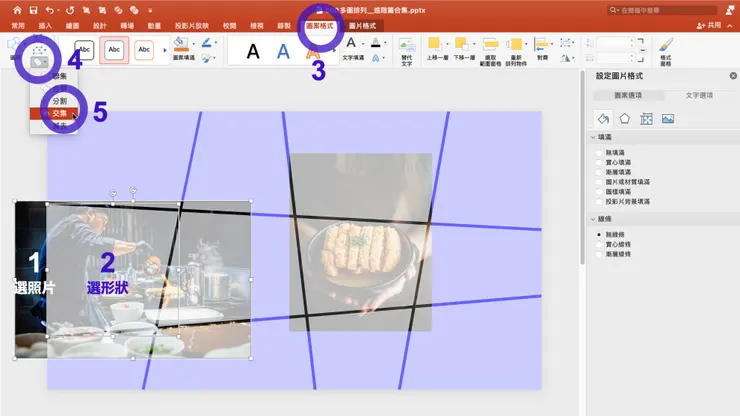Image resolution: width=740 pixels, height=416 pixels.
Task: Redo with the circular arrow icon
Action: pos(70,10)
